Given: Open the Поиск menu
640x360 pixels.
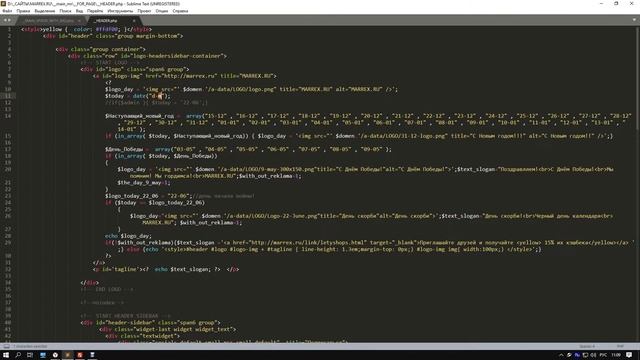Looking at the screenshot, I should 65,11.
